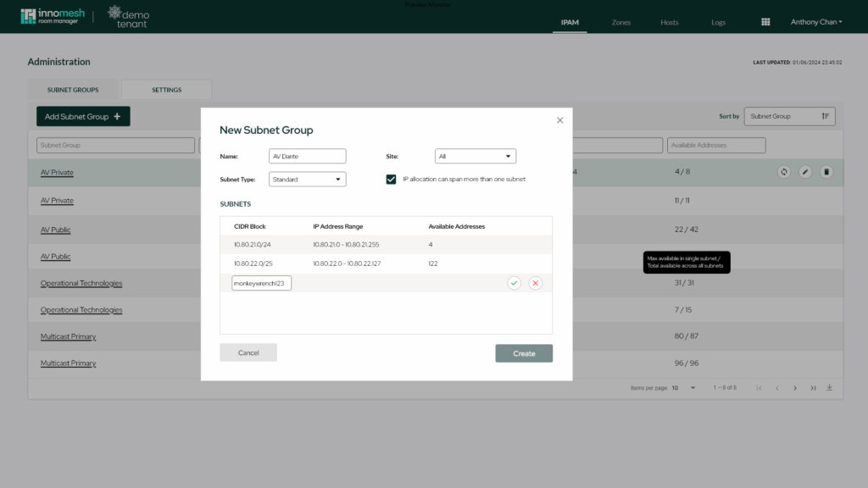
Task: Click the download icon in table footer
Action: pyautogui.click(x=829, y=388)
